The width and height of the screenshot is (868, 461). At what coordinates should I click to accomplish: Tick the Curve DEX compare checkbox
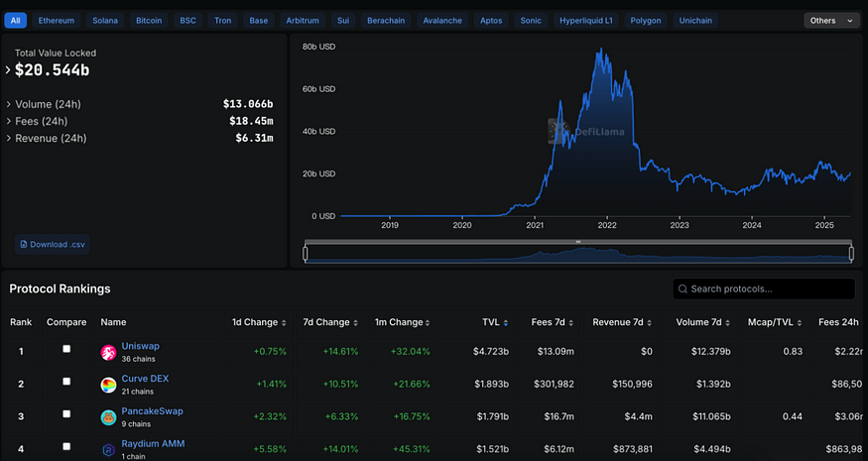point(66,381)
